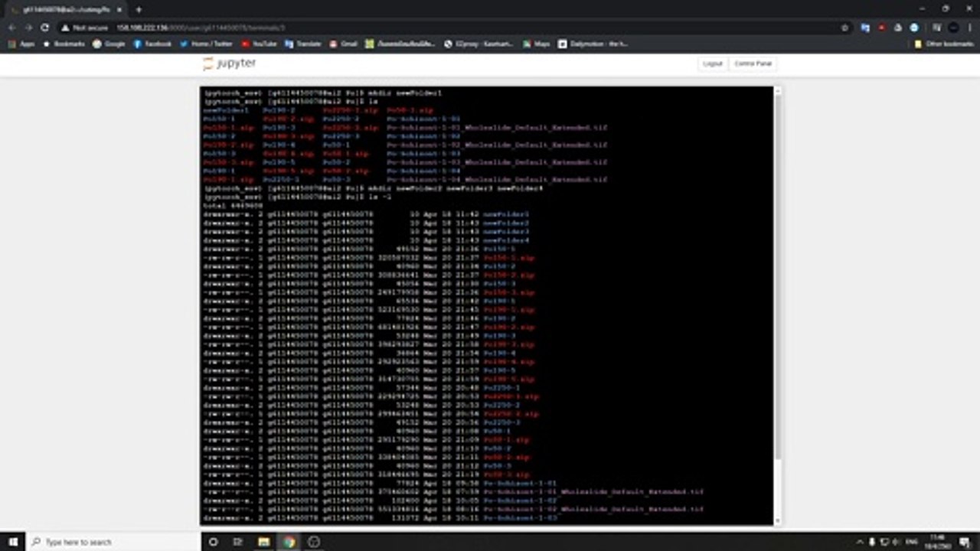Open the media control toolbar icon
Screen dimensions: 980x551
[x=937, y=28]
